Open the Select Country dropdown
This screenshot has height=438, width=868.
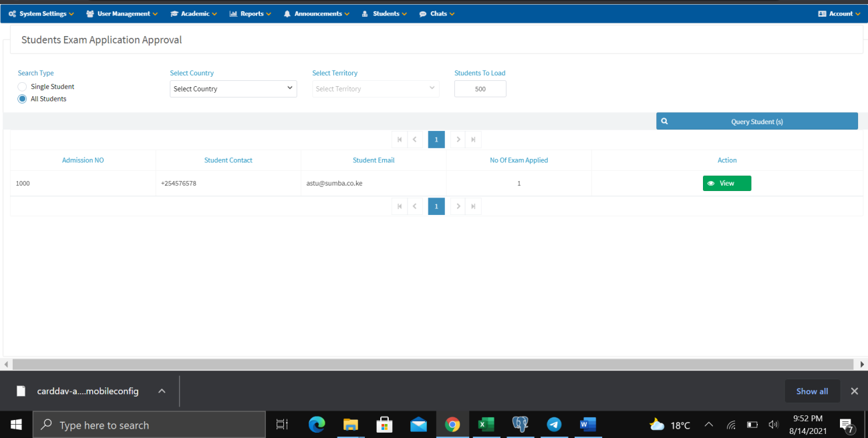(x=233, y=89)
